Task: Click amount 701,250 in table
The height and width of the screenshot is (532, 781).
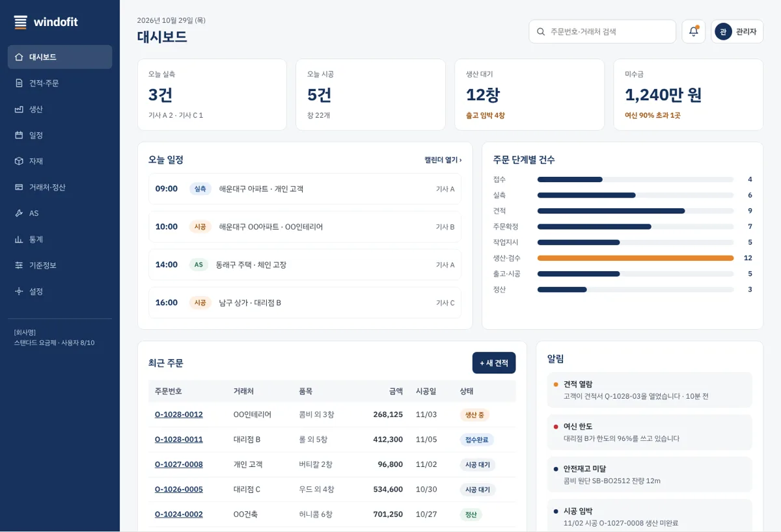Action: (x=388, y=514)
